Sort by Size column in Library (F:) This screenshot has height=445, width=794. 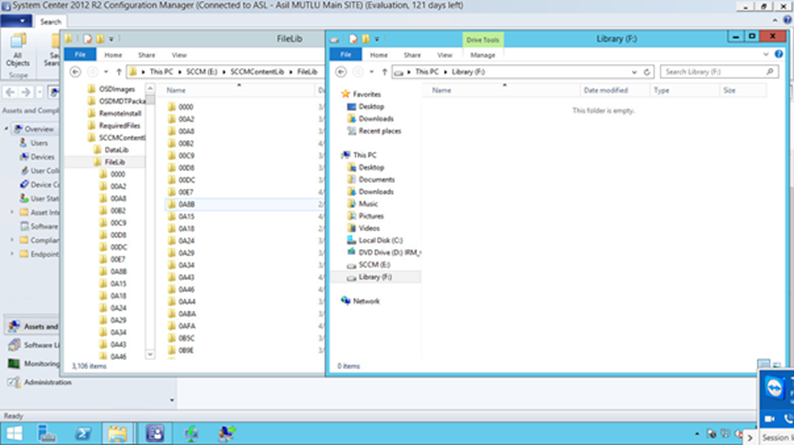point(742,90)
